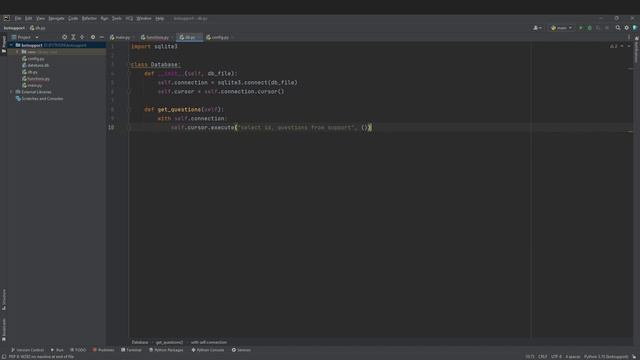Click the Python interpreter in status bar
This screenshot has height=360, width=640.
pyautogui.click(x=606, y=357)
